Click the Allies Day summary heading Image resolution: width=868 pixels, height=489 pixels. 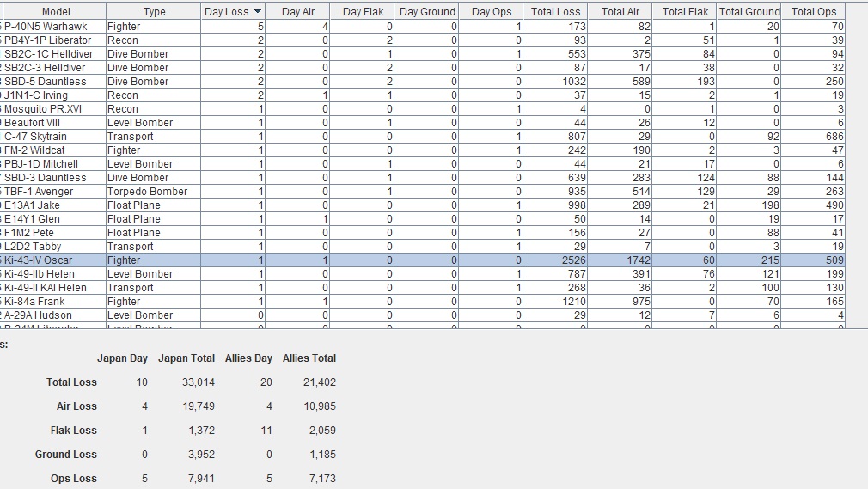click(x=248, y=358)
